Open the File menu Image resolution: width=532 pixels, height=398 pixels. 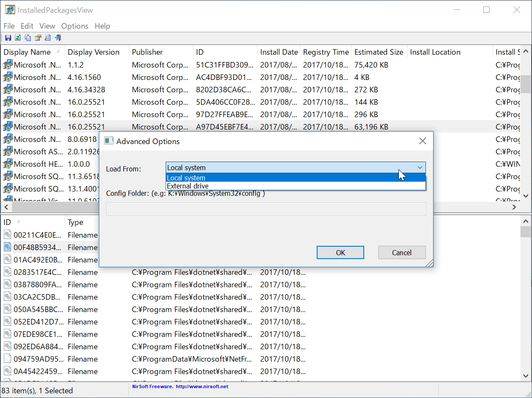[9, 26]
